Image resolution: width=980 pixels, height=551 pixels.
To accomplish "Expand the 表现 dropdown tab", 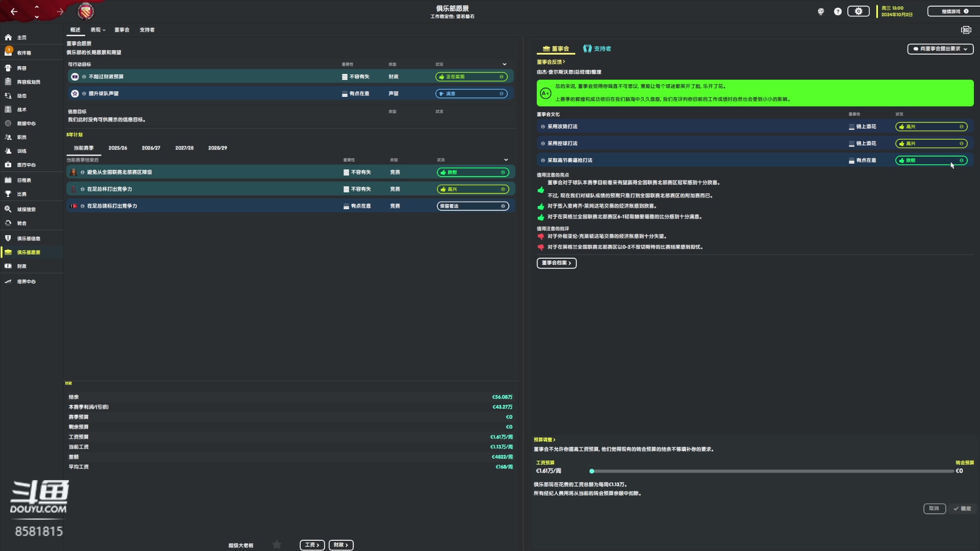I will 98,30.
